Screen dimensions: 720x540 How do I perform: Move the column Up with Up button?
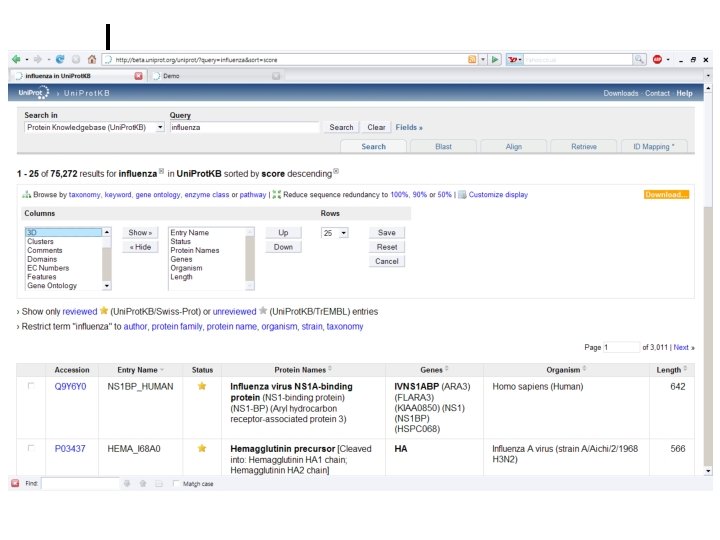tap(283, 232)
